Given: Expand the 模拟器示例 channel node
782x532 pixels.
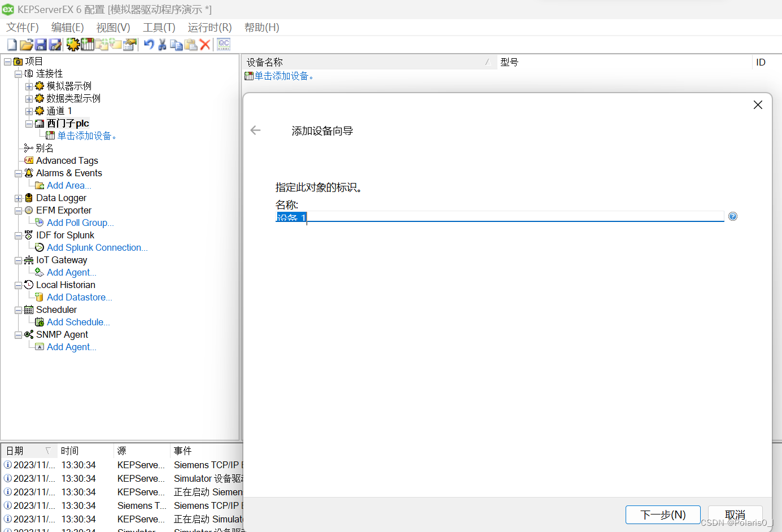Looking at the screenshot, I should click(x=29, y=86).
